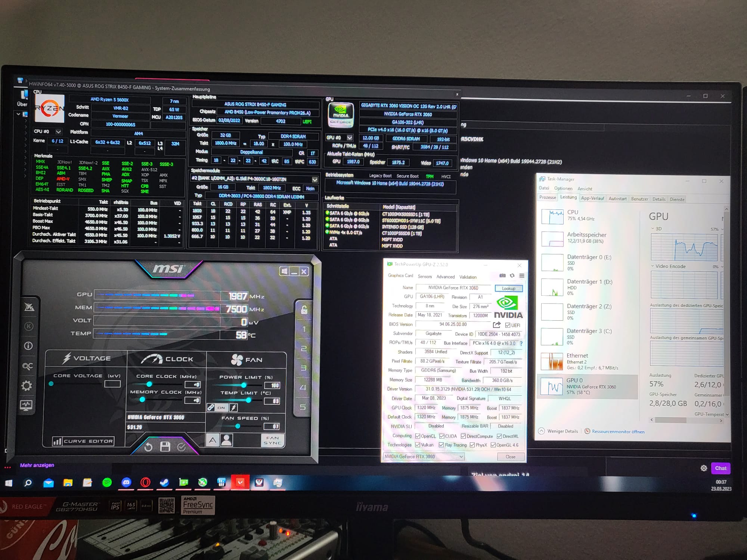Click the Afterburner save profile floppy icon
The image size is (747, 560).
point(165,447)
